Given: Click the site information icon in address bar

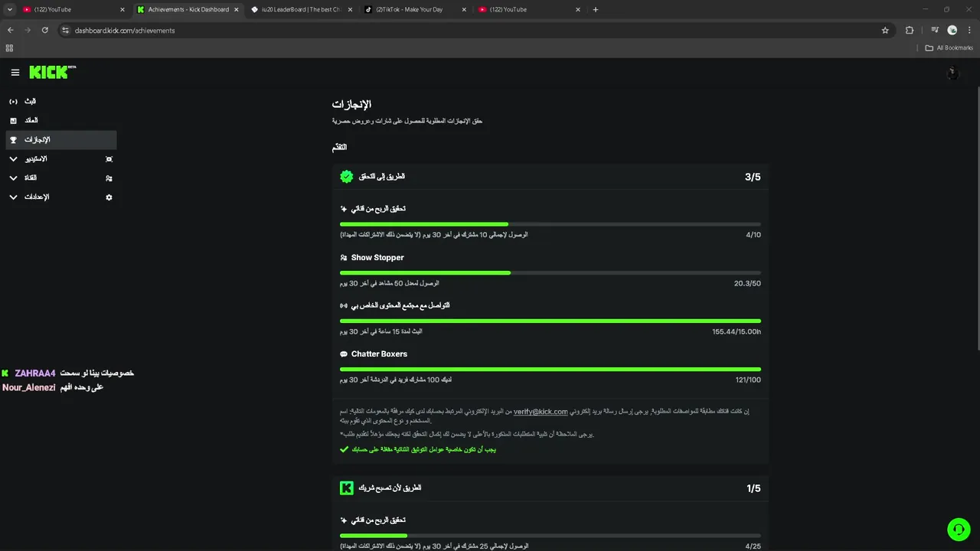Looking at the screenshot, I should pyautogui.click(x=65, y=30).
